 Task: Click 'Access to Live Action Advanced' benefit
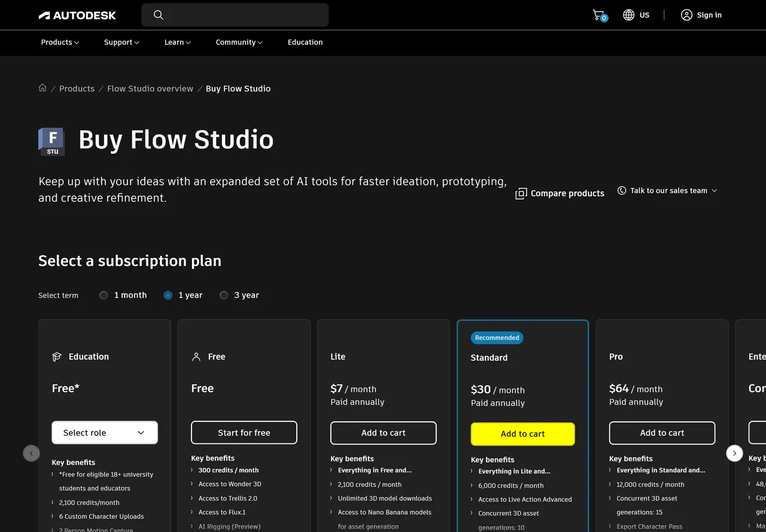(x=525, y=500)
